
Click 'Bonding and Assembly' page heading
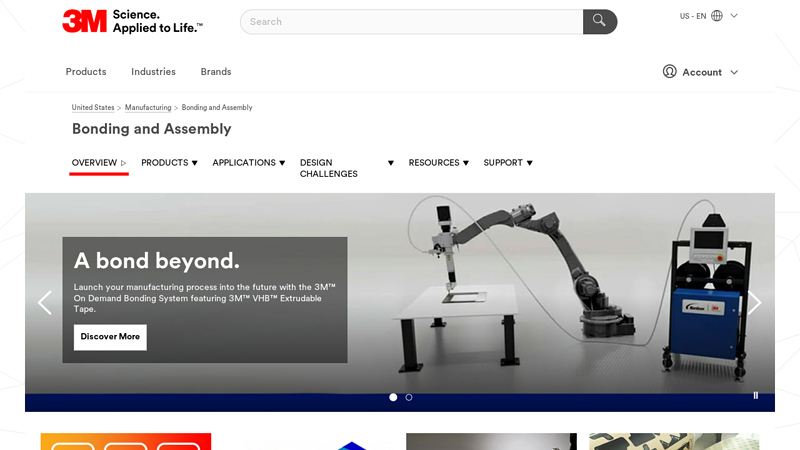(x=152, y=129)
